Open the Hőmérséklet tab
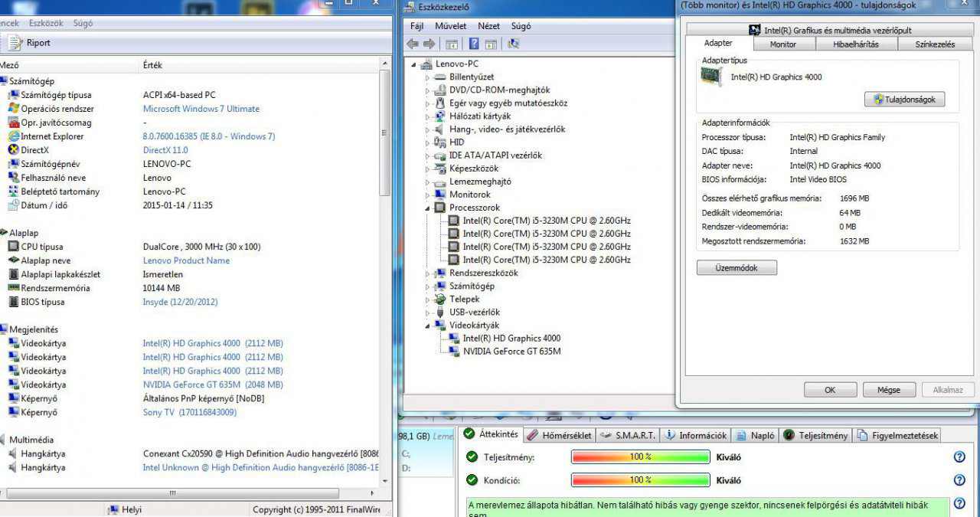This screenshot has height=517, width=980. pyautogui.click(x=559, y=435)
